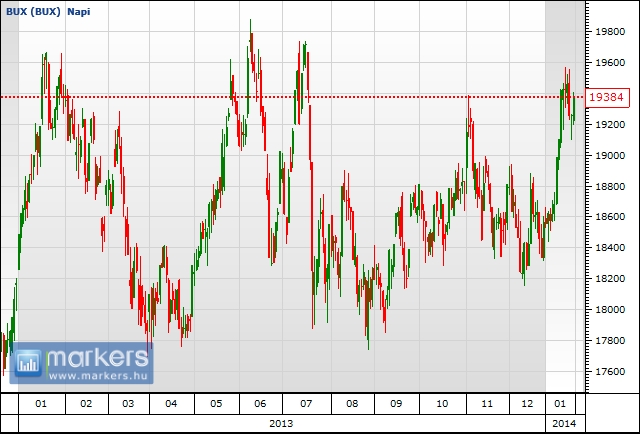Click month 03 on the time axis
This screenshot has width=640, height=434.
(x=128, y=404)
